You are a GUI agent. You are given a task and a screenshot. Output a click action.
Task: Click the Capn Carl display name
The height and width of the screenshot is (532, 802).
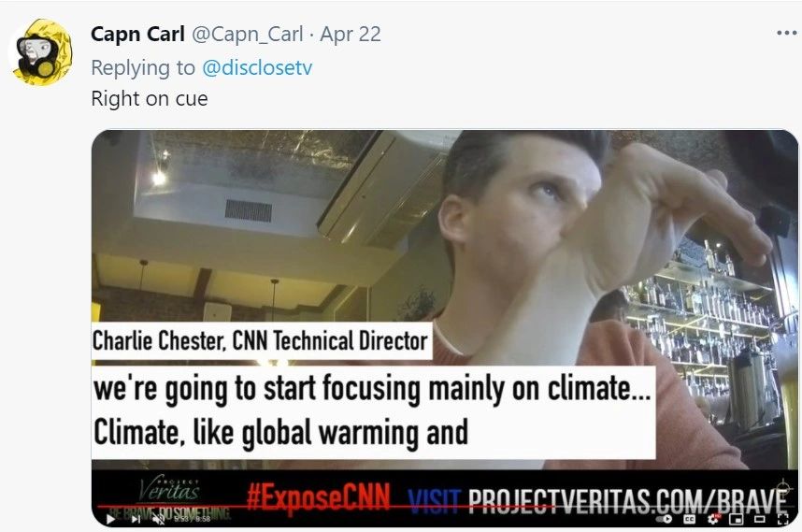[137, 35]
